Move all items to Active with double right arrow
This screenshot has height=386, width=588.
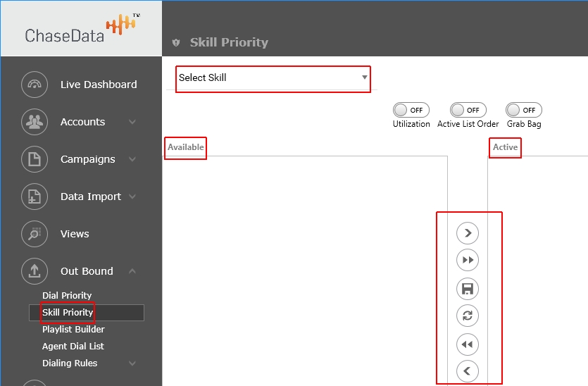(x=468, y=260)
